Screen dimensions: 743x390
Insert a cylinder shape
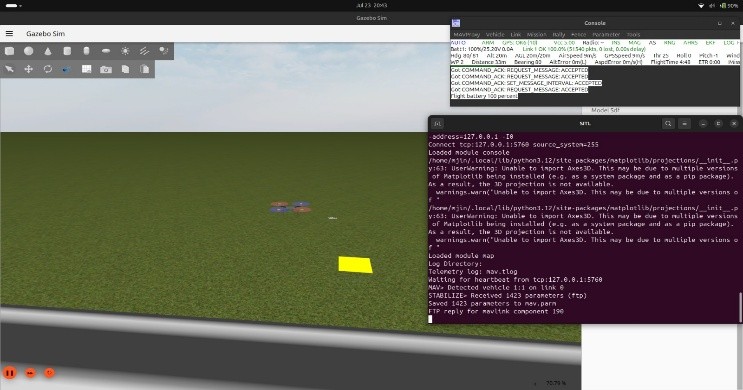(67, 51)
